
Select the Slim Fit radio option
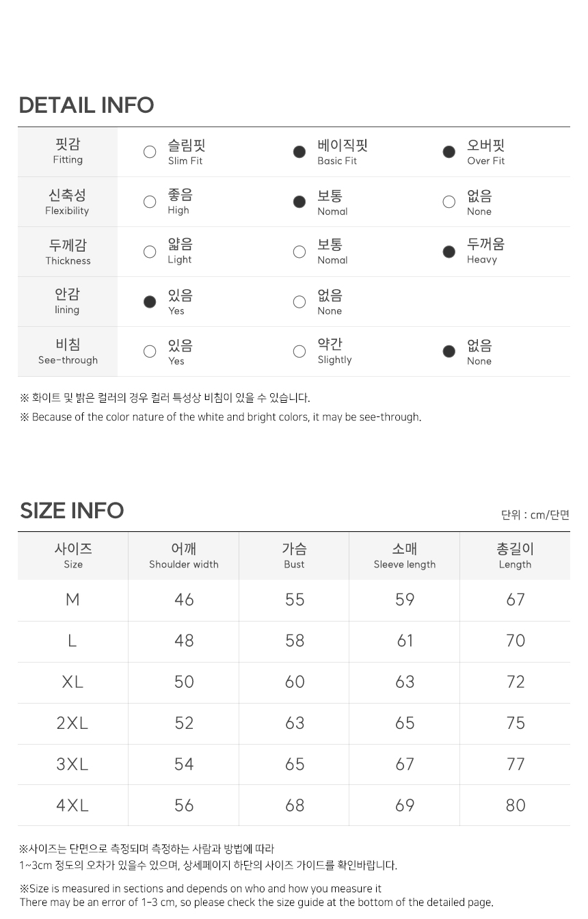[150, 152]
